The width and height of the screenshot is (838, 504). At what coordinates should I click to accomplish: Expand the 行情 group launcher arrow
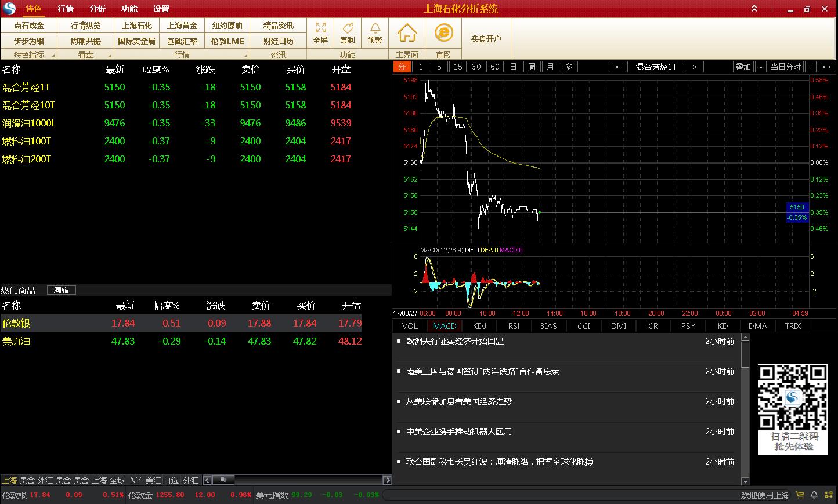pos(245,56)
